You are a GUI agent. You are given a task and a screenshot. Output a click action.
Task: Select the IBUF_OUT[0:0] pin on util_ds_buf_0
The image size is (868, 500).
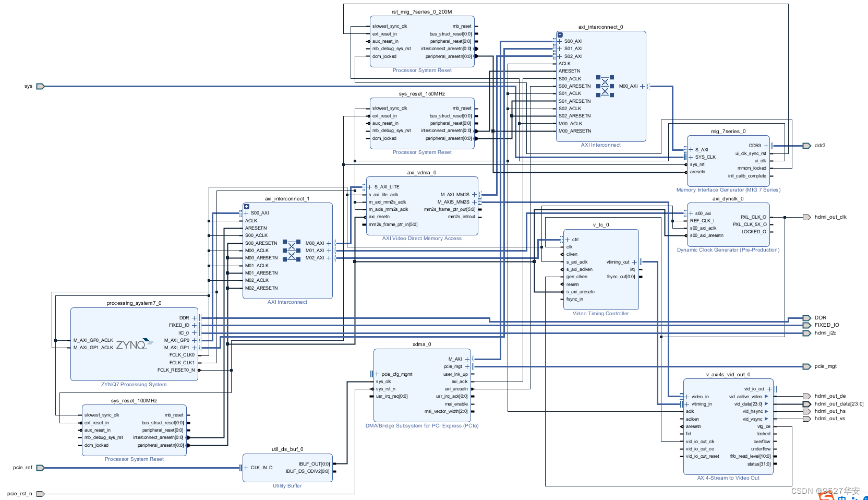tap(315, 464)
